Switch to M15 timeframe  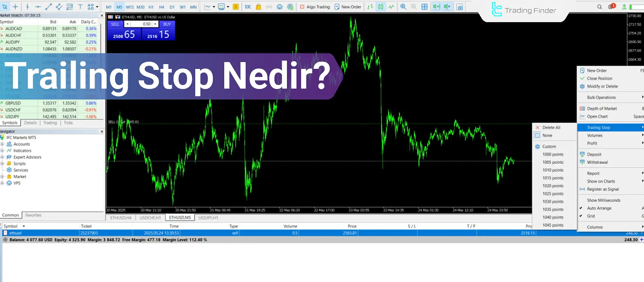[x=130, y=7]
